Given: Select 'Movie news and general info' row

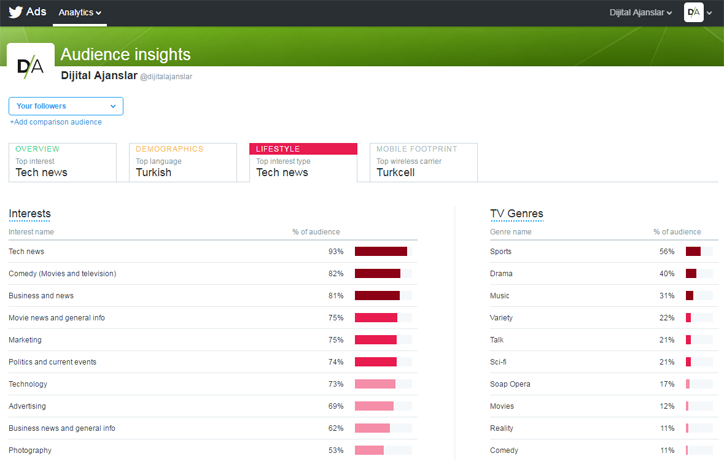Looking at the screenshot, I should coord(213,318).
